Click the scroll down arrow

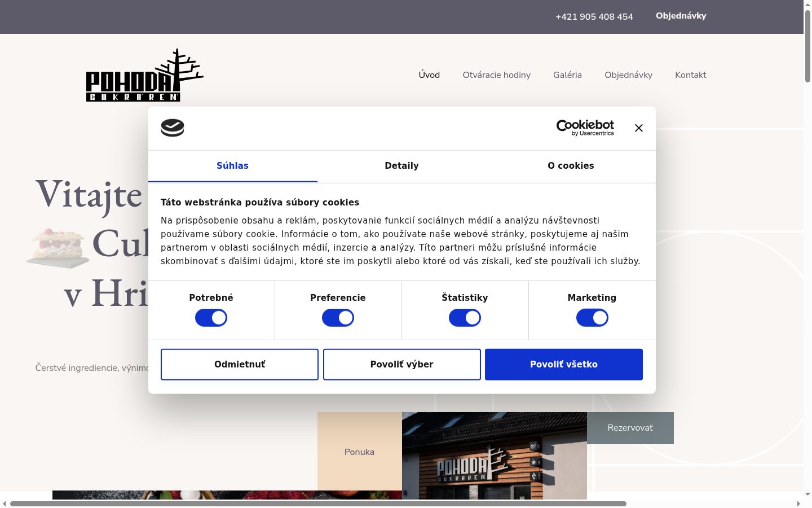coord(807,494)
